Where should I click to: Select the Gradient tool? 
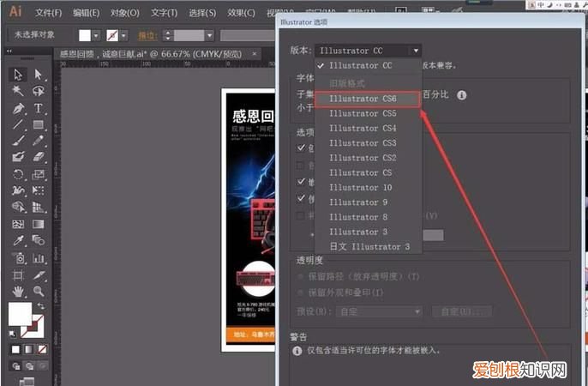click(x=39, y=225)
